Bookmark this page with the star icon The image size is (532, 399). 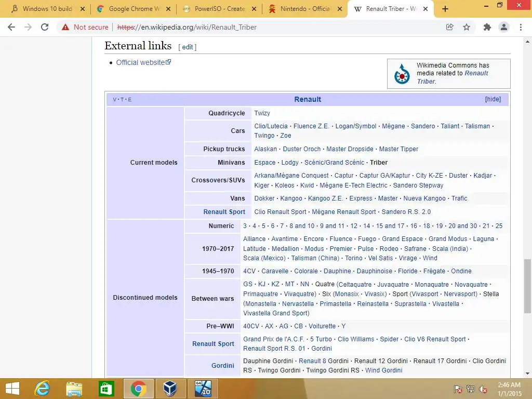pyautogui.click(x=467, y=27)
